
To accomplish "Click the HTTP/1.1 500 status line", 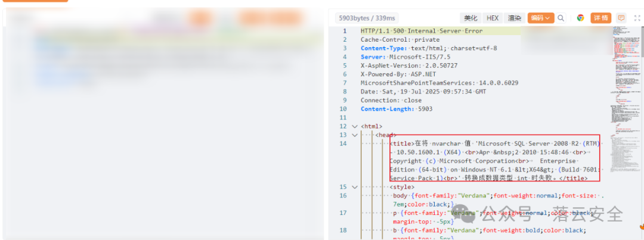I will click(x=421, y=31).
